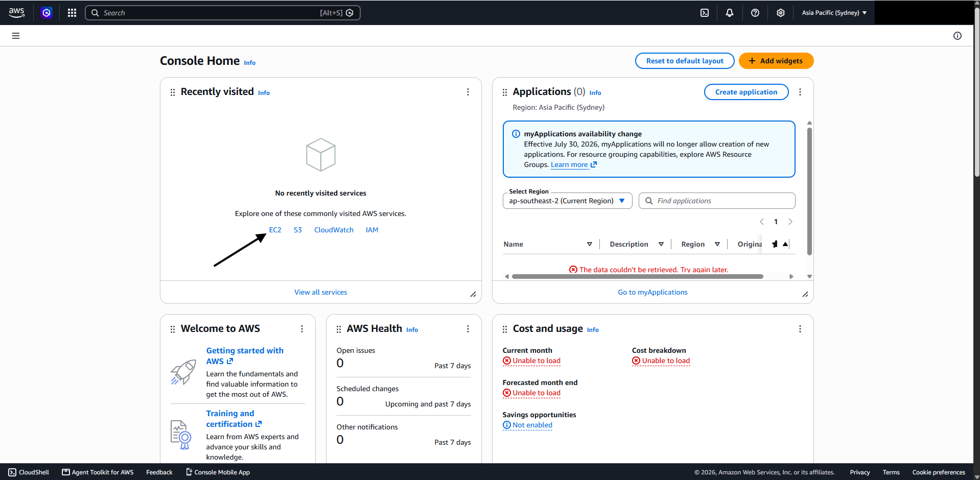Focus the Find applications field

717,201
